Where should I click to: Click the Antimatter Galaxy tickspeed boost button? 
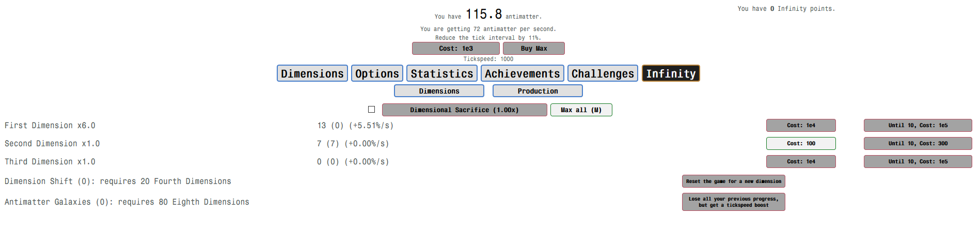coord(733,202)
